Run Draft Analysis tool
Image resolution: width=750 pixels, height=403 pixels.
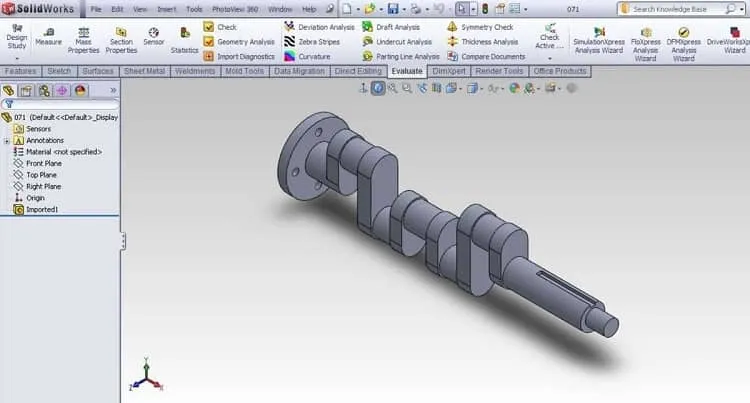tap(391, 27)
